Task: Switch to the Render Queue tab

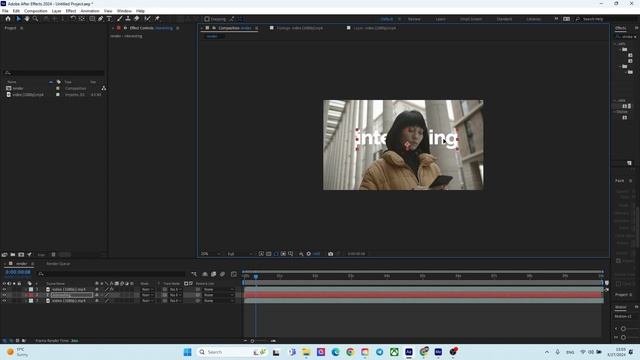Action: click(x=58, y=264)
